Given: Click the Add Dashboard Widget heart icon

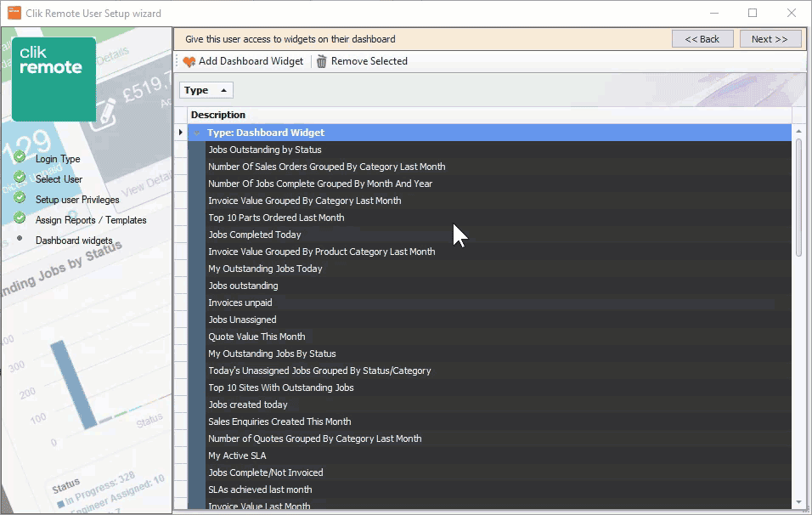Looking at the screenshot, I should 190,60.
